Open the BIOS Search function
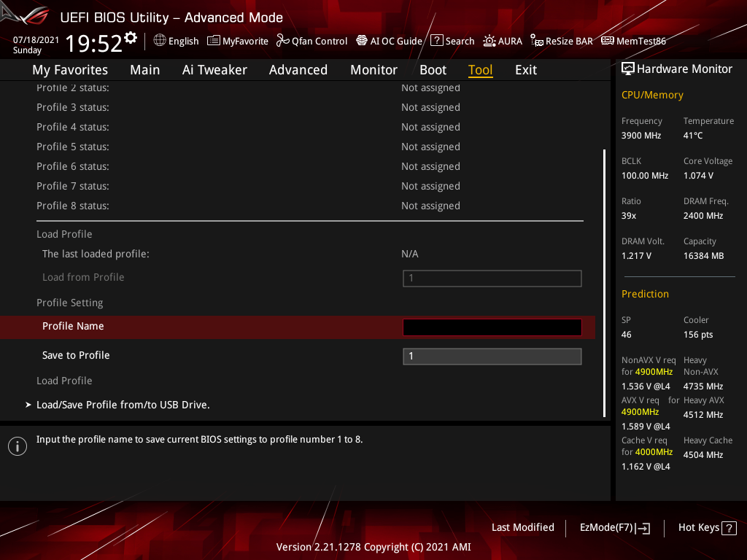The width and height of the screenshot is (747, 560). point(452,41)
